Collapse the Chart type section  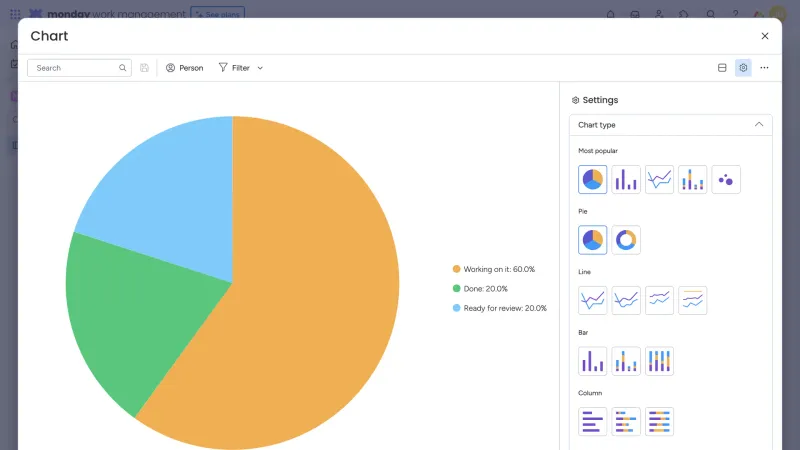point(759,124)
